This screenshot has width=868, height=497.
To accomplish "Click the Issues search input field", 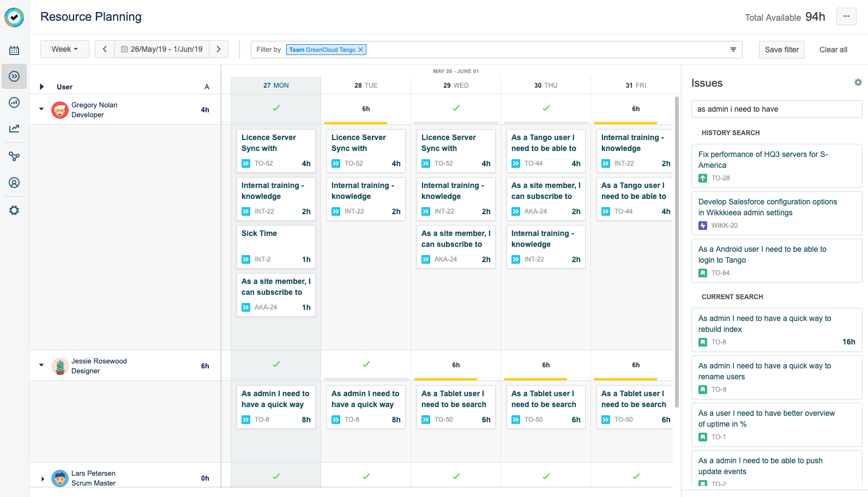I will tap(776, 109).
